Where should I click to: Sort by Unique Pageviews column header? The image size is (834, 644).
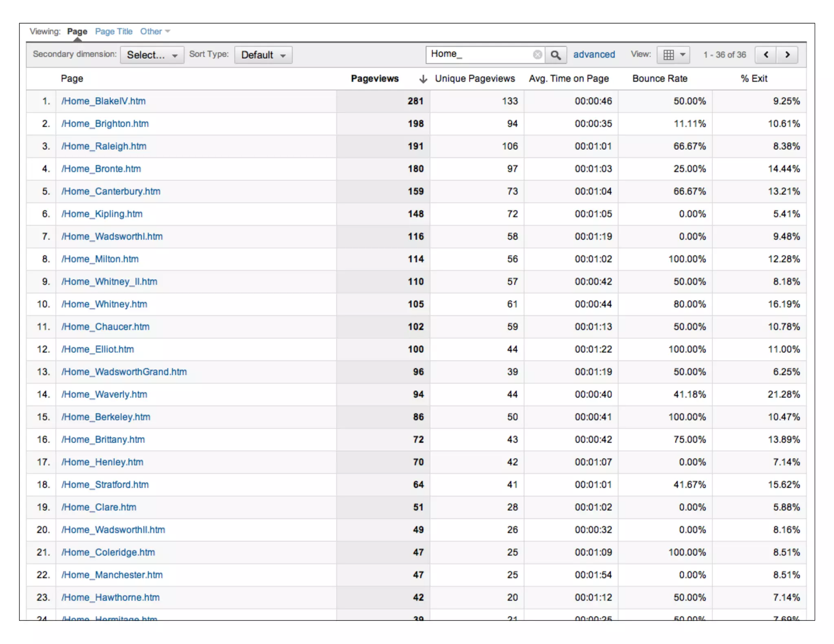pyautogui.click(x=474, y=79)
